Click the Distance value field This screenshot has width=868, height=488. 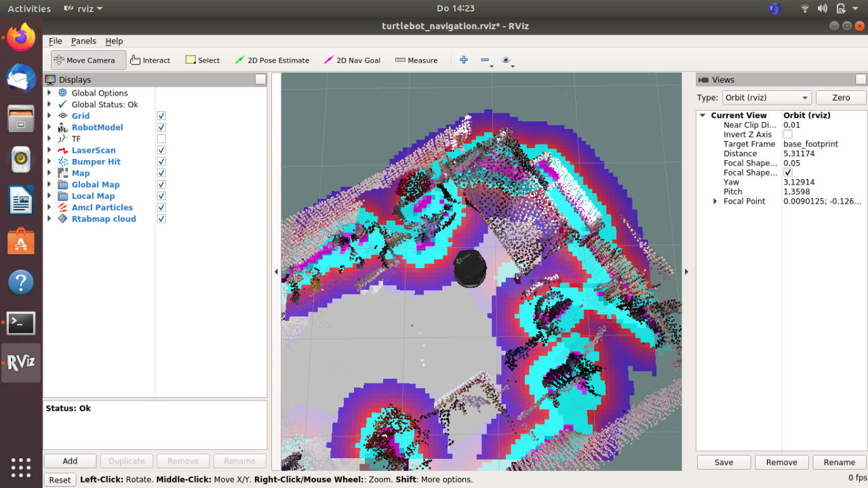pos(822,153)
